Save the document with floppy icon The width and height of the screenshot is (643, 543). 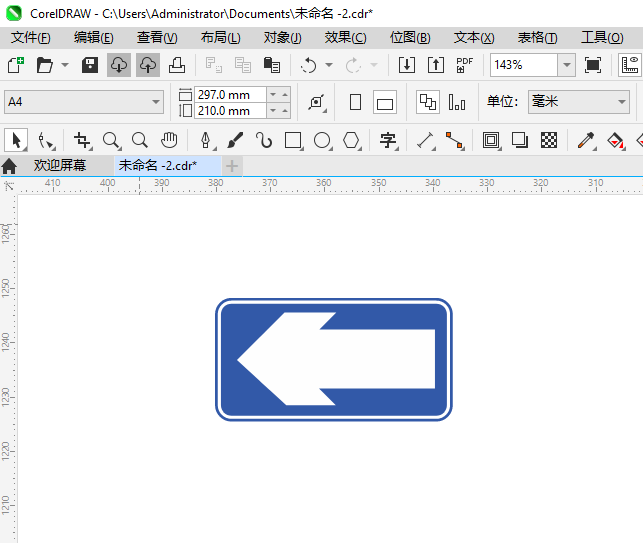90,65
